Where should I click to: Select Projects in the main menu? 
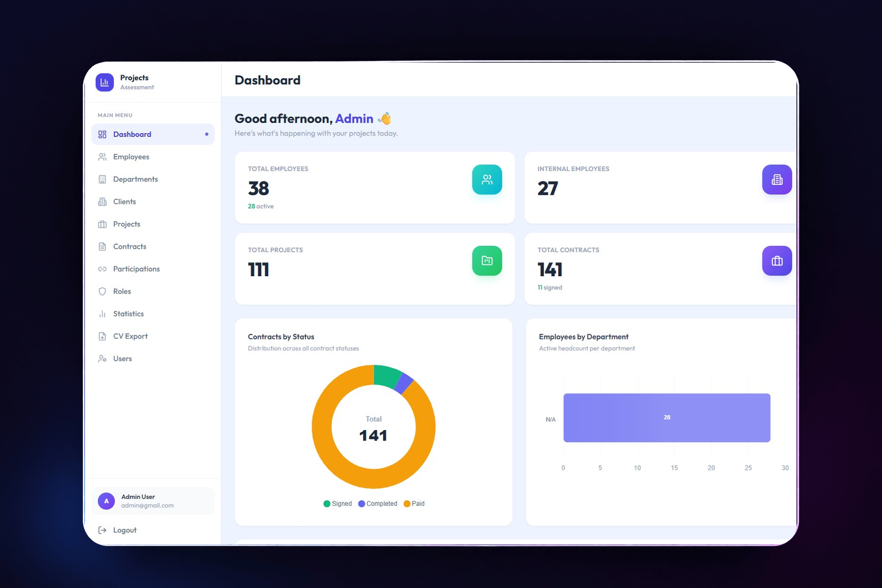153,224
